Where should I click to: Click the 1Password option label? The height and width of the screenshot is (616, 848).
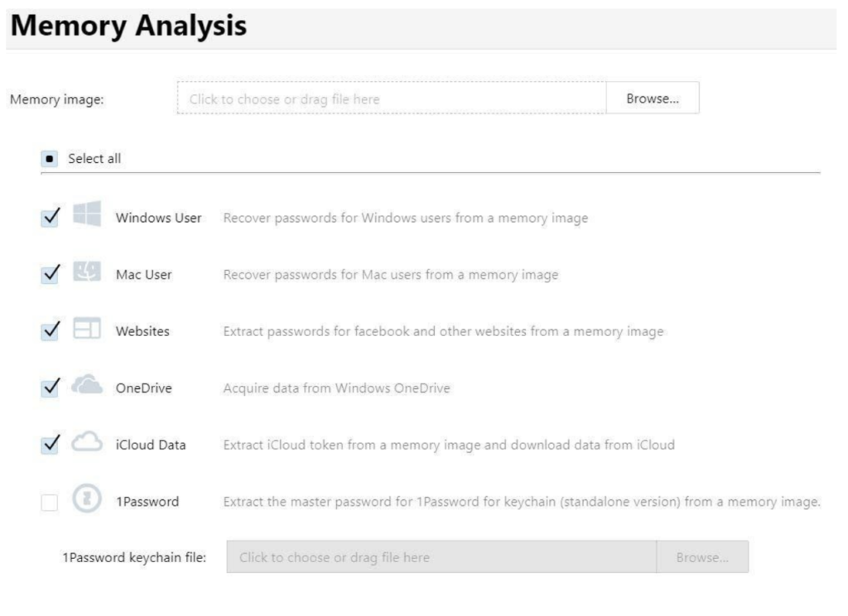click(x=147, y=502)
